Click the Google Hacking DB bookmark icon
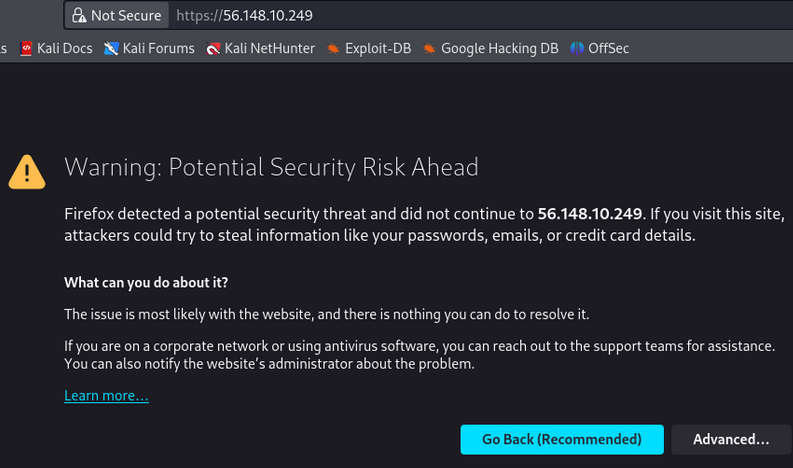 click(429, 49)
